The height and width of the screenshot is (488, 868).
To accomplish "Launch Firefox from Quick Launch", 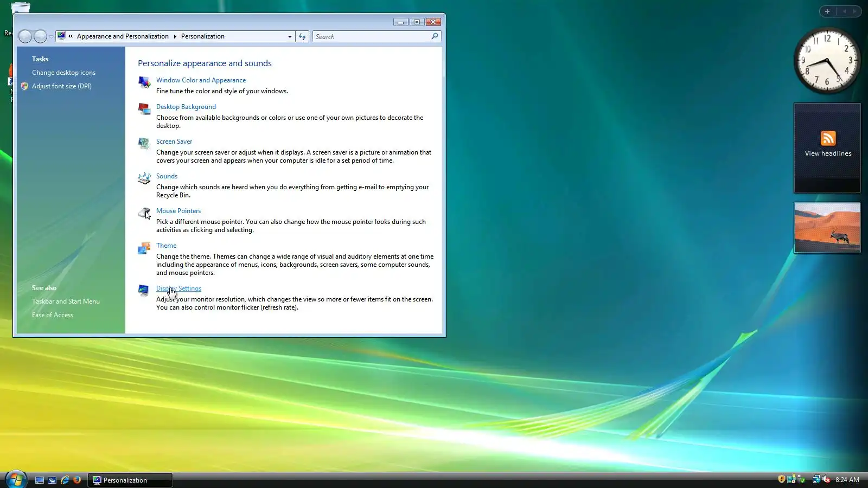I will click(77, 480).
